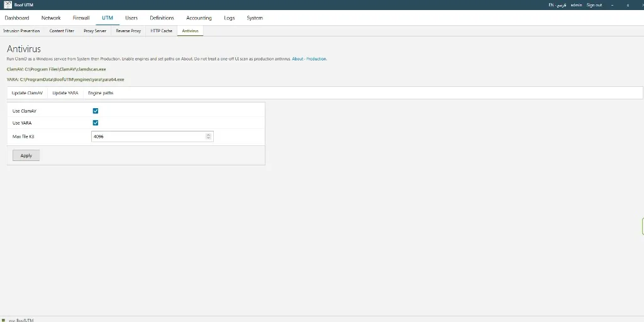The height and width of the screenshot is (322, 644).
Task: Switch to HTTP Cache tab
Action: click(x=162, y=31)
